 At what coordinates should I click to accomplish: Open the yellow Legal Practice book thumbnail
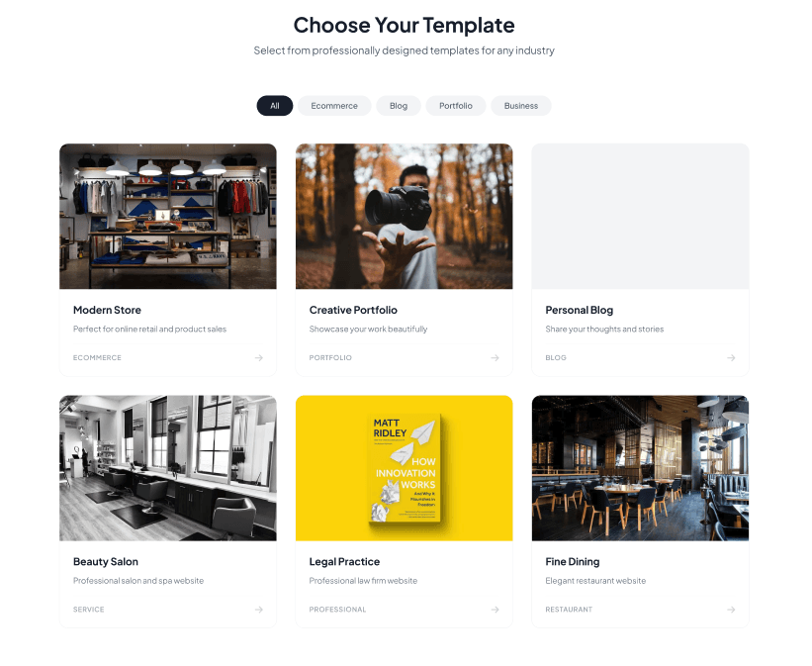404,468
